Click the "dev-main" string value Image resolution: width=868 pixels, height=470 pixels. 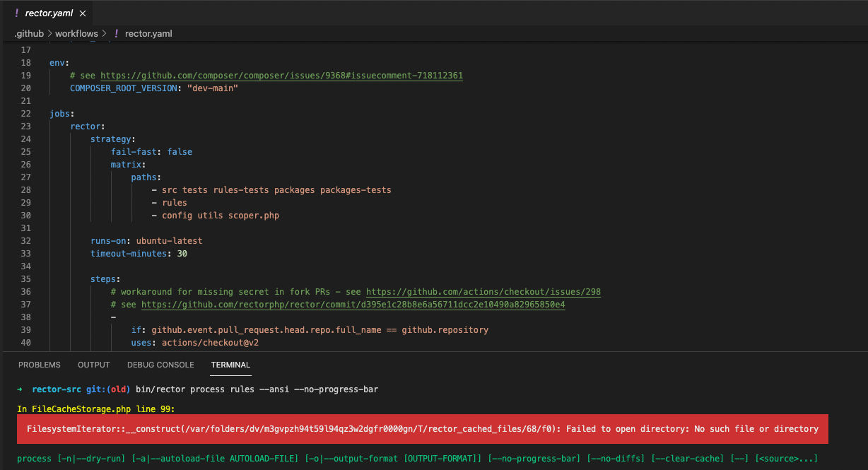(213, 88)
